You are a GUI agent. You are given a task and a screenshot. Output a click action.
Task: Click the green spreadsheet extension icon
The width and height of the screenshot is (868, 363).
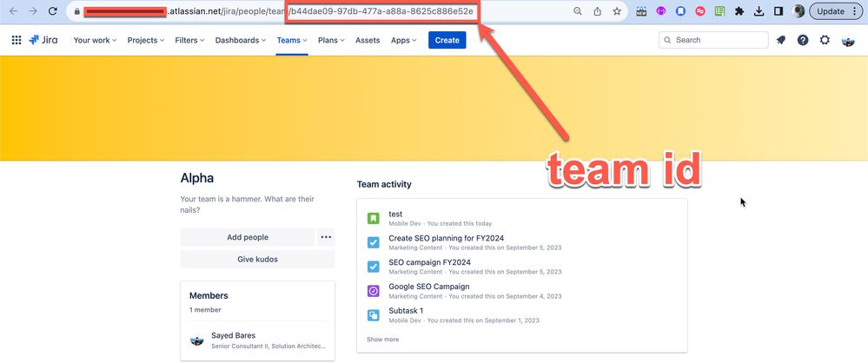coord(719,11)
